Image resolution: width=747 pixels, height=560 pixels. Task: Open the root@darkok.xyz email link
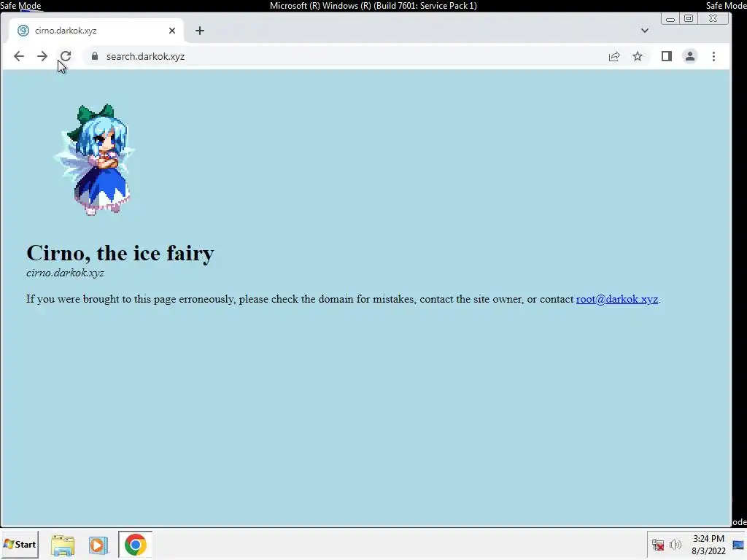[x=617, y=299]
